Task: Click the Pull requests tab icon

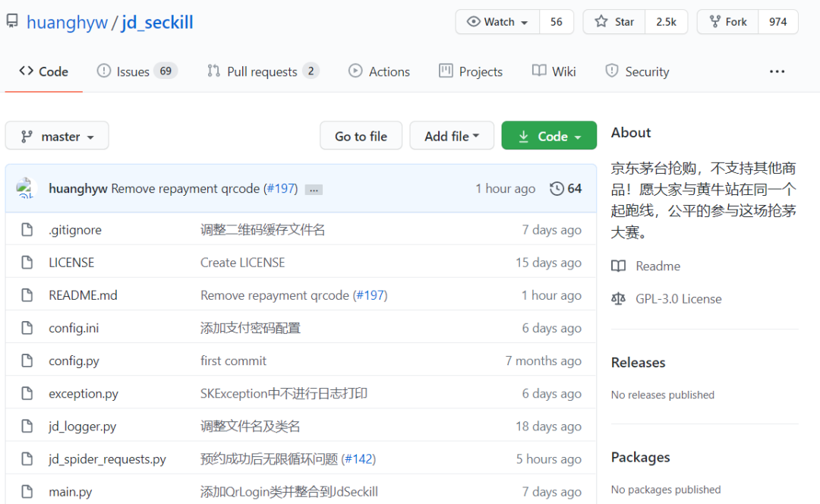Action: [213, 71]
